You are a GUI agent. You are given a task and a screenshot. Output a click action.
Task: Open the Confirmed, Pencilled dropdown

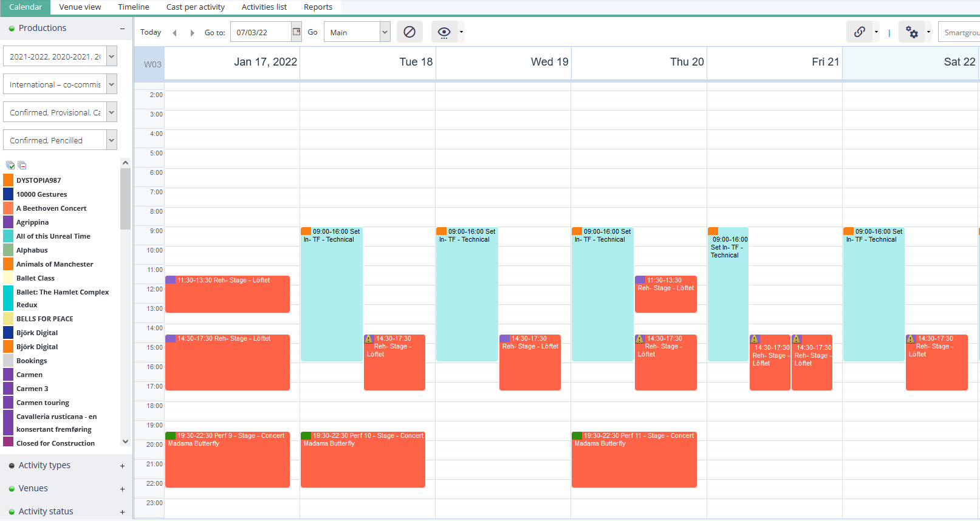point(111,140)
